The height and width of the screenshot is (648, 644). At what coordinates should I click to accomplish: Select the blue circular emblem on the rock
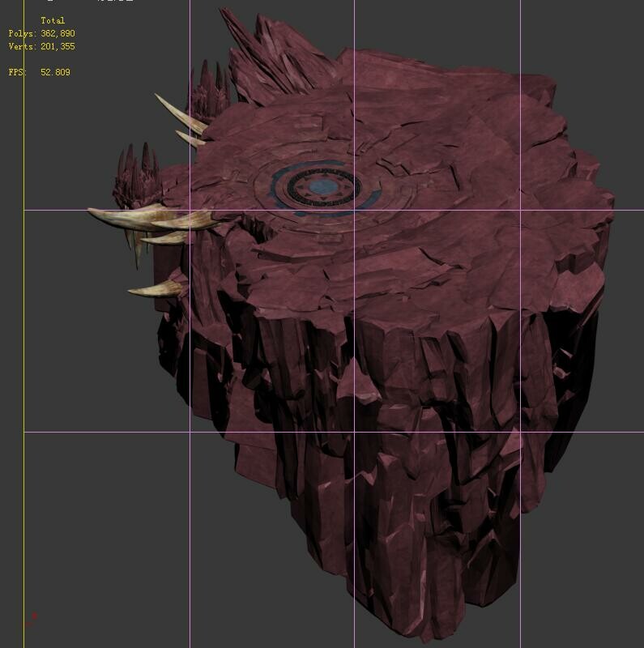325,188
